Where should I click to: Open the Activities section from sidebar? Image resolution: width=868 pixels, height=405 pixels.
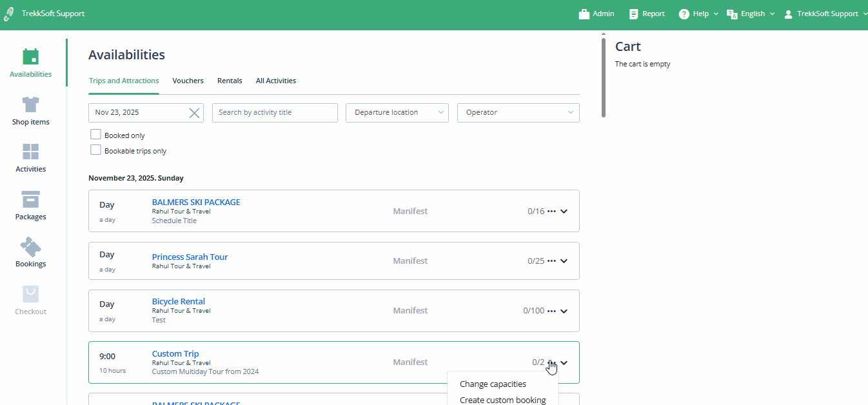pyautogui.click(x=30, y=156)
